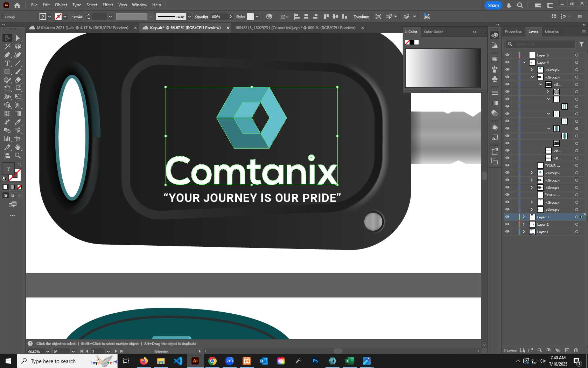Image resolution: width=588 pixels, height=368 pixels.
Task: Select the Magic Wand tool
Action: 7,46
